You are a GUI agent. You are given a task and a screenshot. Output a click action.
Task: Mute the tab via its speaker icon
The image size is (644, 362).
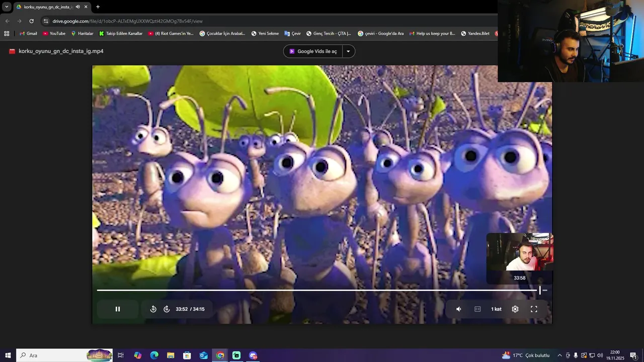coord(77,7)
